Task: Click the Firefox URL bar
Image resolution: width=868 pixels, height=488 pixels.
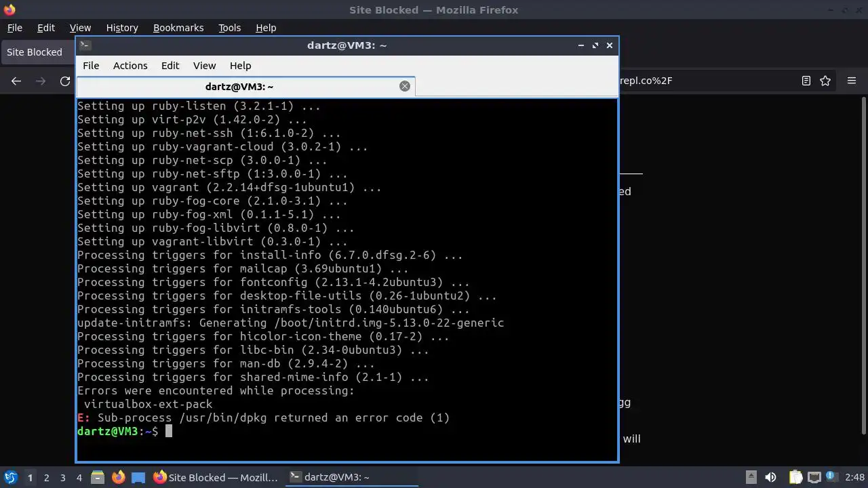Action: click(705, 81)
